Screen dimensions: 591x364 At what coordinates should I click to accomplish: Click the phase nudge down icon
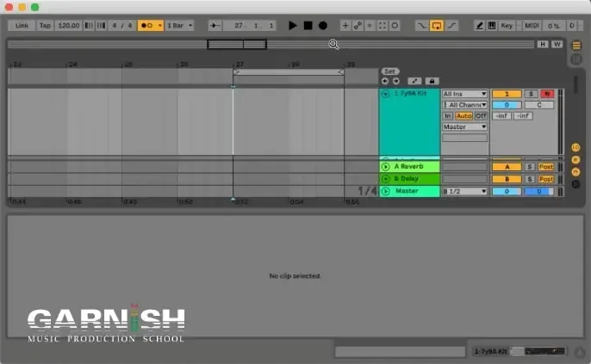pyautogui.click(x=89, y=26)
